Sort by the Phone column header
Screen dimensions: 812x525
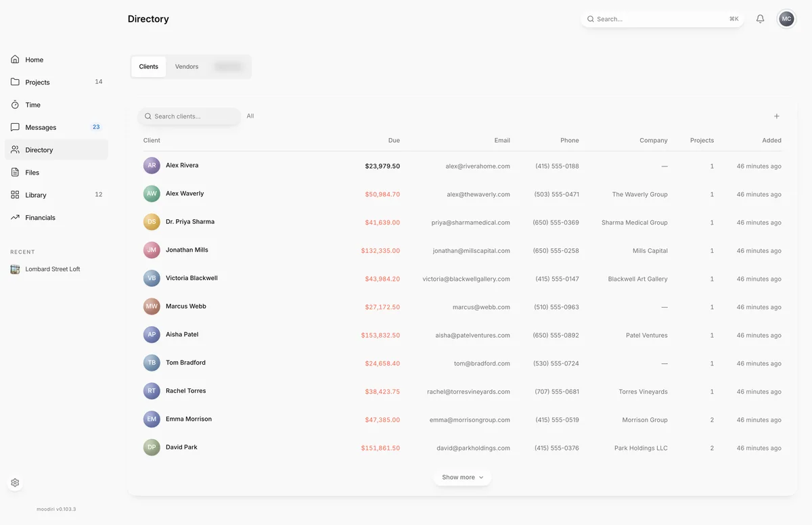(570, 141)
